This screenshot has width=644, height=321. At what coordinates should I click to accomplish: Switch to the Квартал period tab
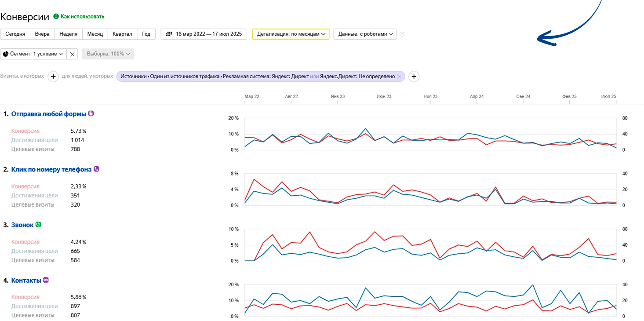(122, 34)
